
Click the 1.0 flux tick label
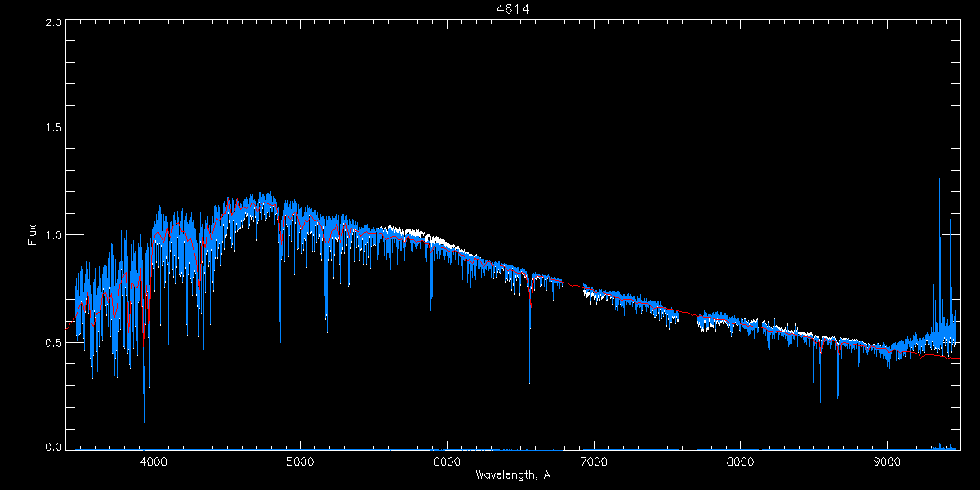pyautogui.click(x=54, y=235)
